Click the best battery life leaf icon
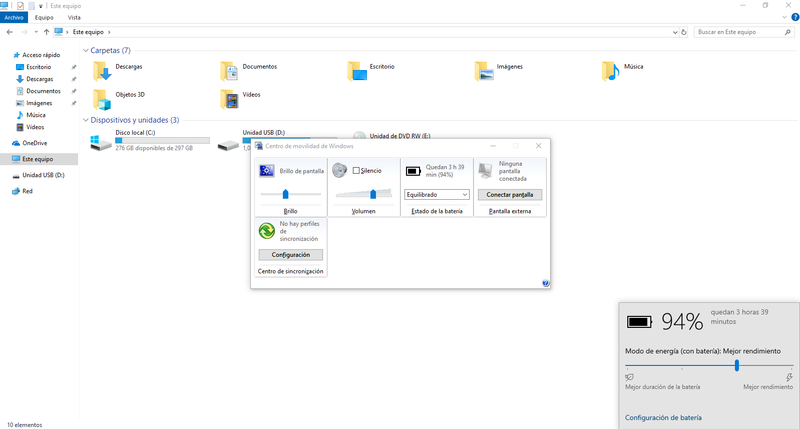 (630, 377)
